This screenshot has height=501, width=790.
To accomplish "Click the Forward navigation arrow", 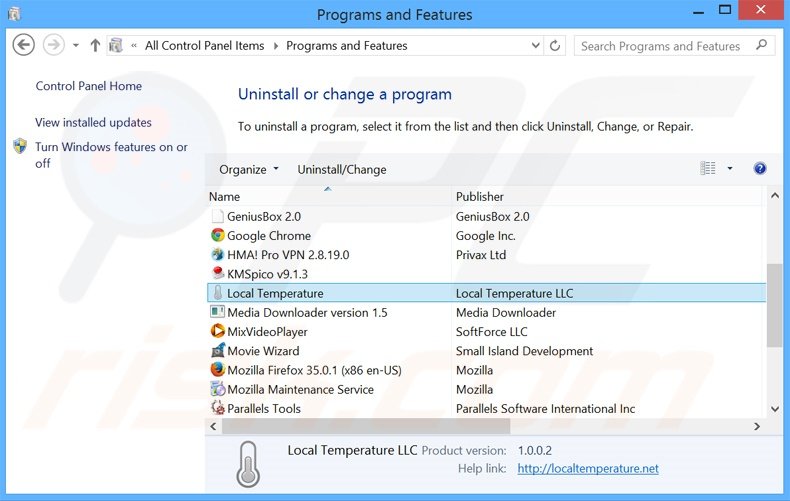I will (53, 45).
